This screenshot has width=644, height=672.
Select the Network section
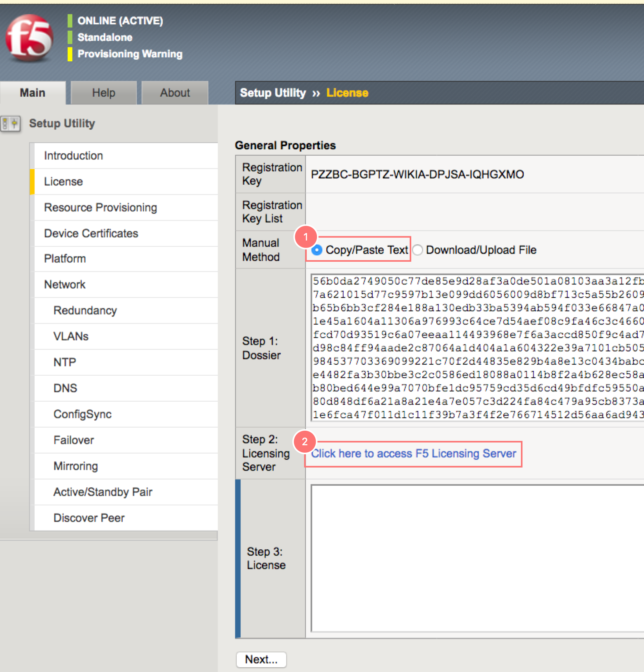pyautogui.click(x=65, y=284)
